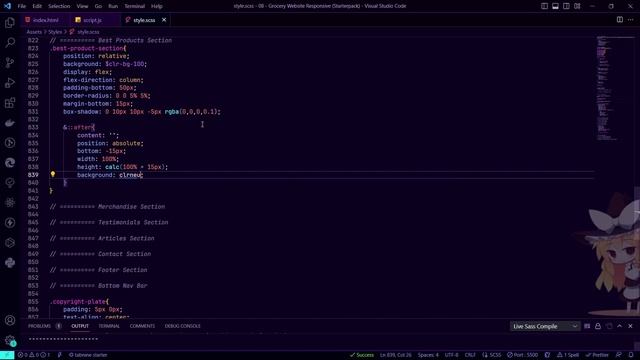Open the Explorer view in activity bar
The height and width of the screenshot is (360, 640).
[10, 22]
